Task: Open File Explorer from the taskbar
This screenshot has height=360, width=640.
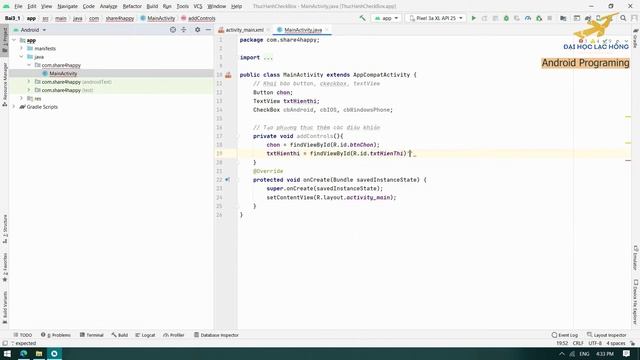Action: 39,353
